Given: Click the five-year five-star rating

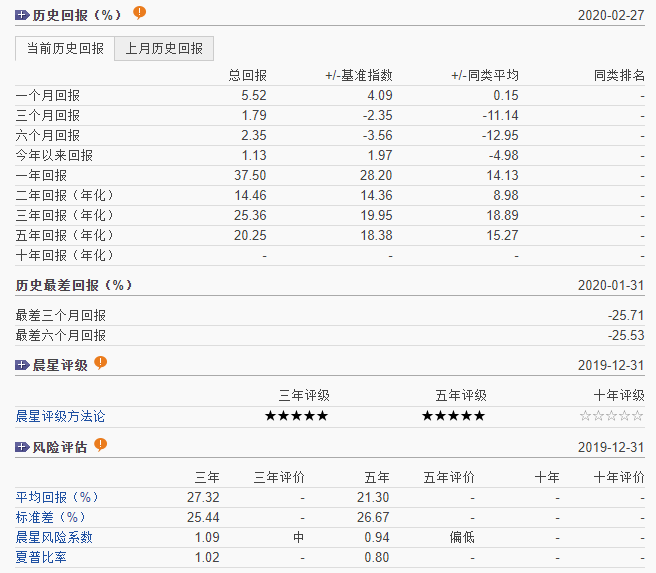Looking at the screenshot, I should coord(453,416).
